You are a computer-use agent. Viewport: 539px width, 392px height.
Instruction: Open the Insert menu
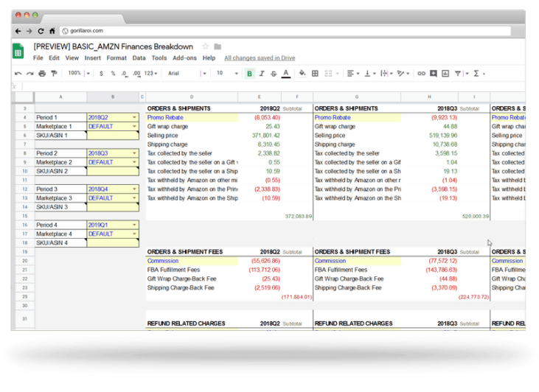point(93,58)
